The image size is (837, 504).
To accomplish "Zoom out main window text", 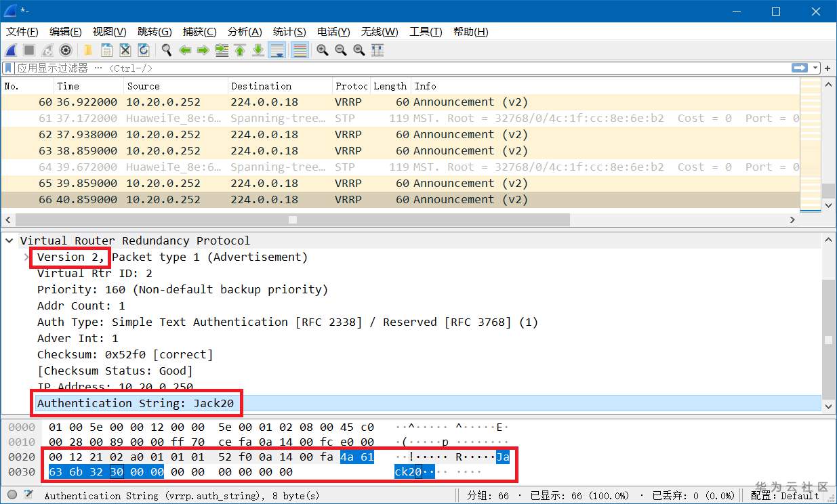I will click(x=341, y=50).
